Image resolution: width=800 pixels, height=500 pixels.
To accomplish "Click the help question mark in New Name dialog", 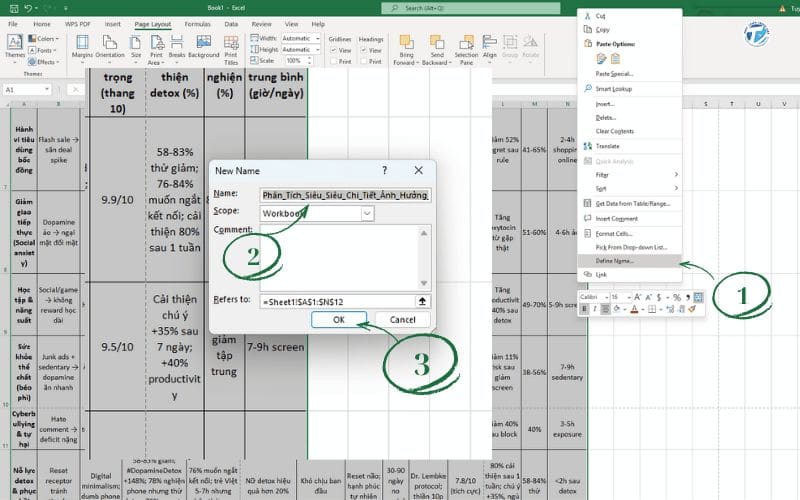I will [x=385, y=170].
